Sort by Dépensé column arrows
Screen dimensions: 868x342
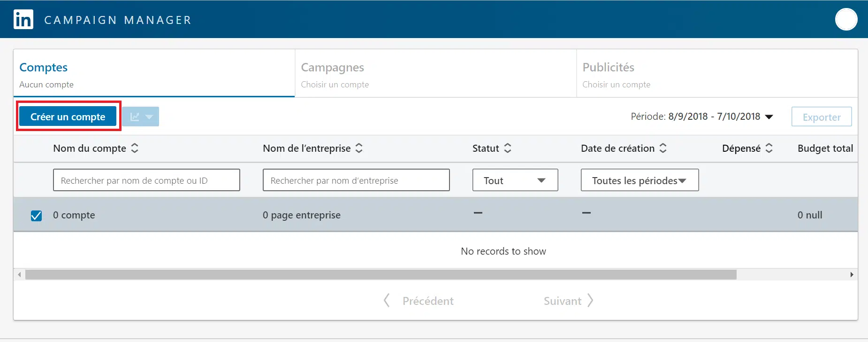(x=769, y=148)
